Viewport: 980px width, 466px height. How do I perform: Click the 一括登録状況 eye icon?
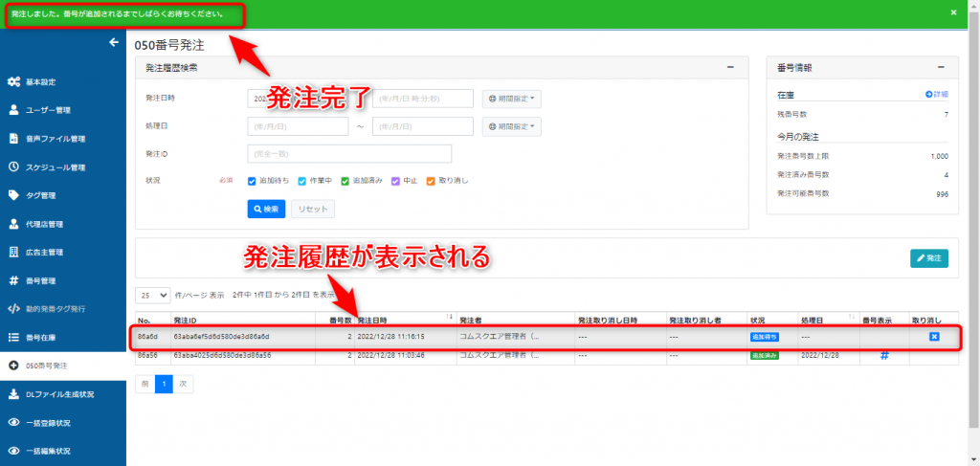point(13,423)
